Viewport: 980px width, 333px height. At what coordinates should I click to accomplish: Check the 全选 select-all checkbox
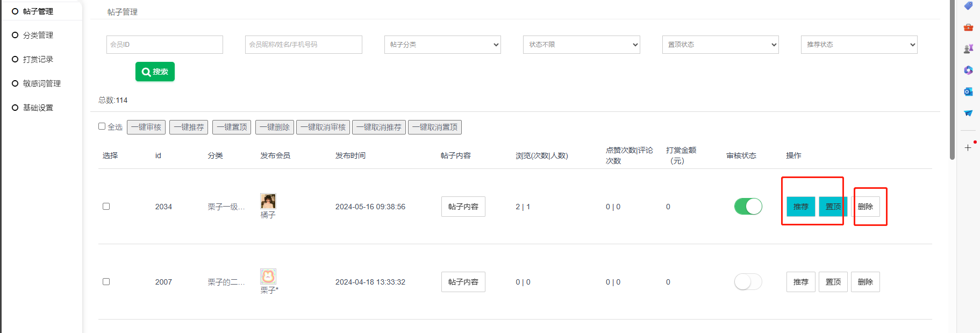click(102, 126)
